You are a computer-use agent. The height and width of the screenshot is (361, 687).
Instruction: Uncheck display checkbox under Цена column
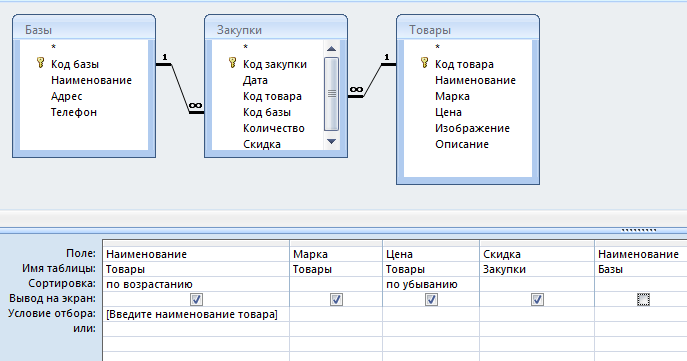point(431,300)
